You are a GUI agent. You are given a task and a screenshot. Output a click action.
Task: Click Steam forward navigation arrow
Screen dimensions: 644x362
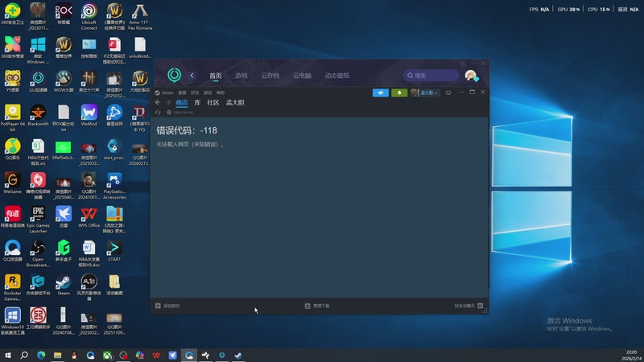(x=168, y=102)
